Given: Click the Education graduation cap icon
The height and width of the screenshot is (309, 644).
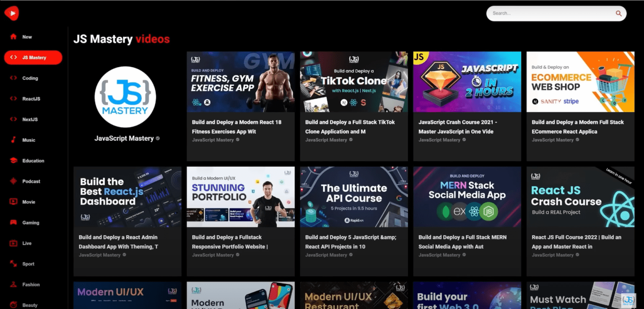Looking at the screenshot, I should [x=13, y=161].
